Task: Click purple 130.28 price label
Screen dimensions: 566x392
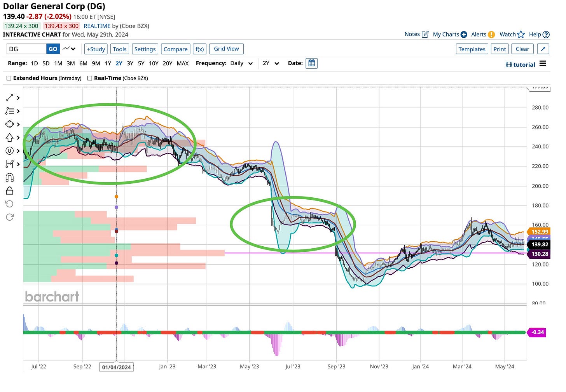Action: 540,254
